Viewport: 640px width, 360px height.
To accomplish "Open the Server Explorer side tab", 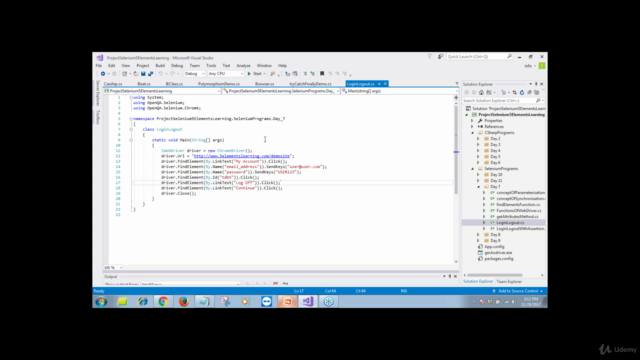I will (x=98, y=93).
